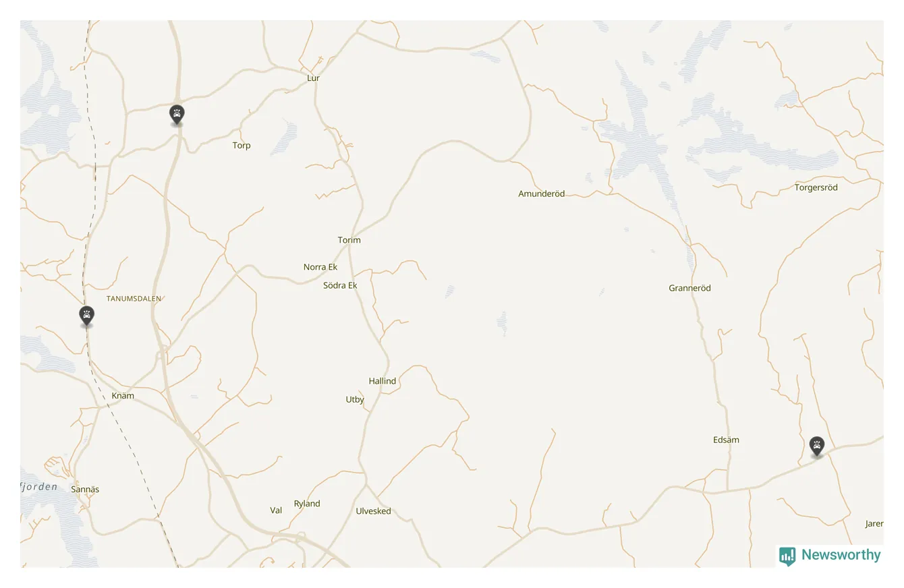Click the car marker near Torp

pyautogui.click(x=177, y=115)
